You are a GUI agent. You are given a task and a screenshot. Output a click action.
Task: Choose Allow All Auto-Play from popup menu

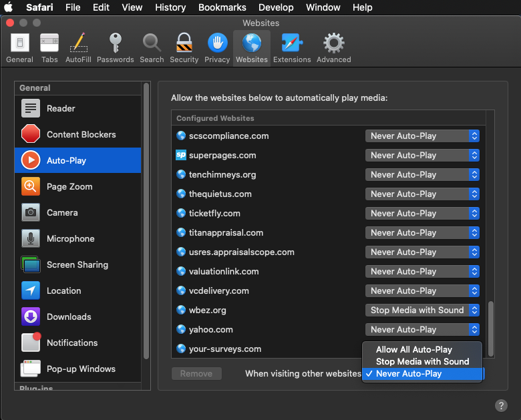click(x=422, y=350)
